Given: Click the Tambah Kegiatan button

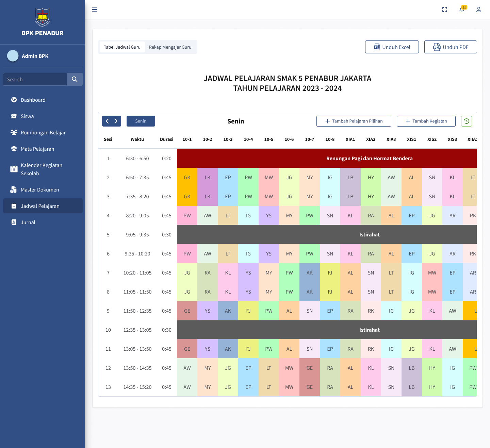Looking at the screenshot, I should point(426,121).
